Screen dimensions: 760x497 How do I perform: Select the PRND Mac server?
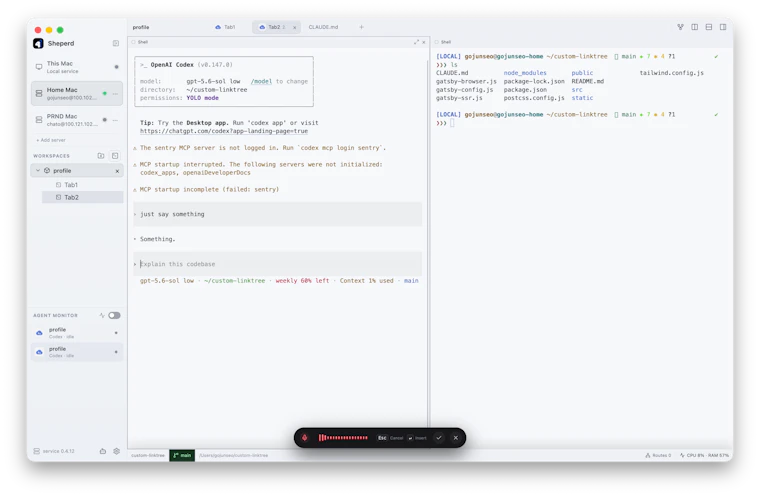click(77, 120)
